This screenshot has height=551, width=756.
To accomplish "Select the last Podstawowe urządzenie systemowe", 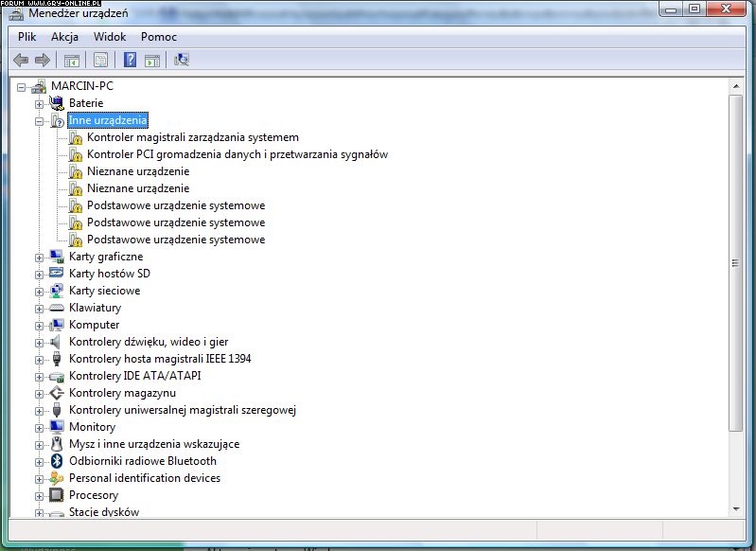I will click(x=176, y=240).
